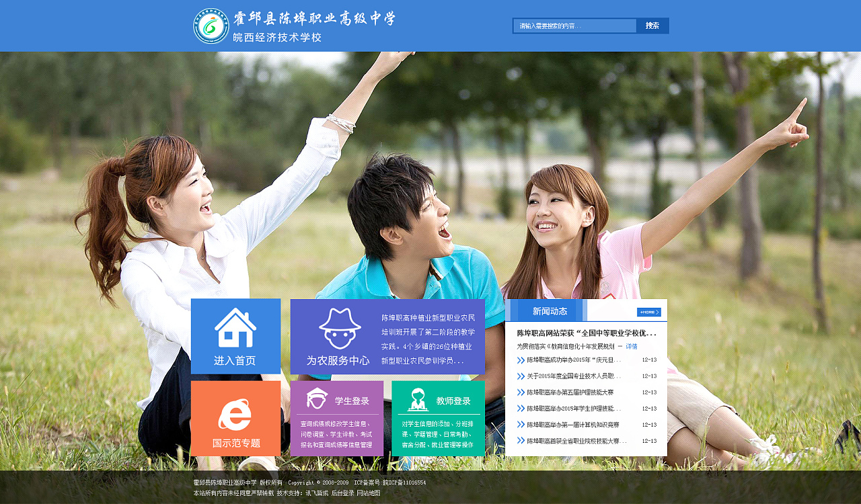Select the 新闻动态 tab heading
Image resolution: width=861 pixels, height=504 pixels.
pyautogui.click(x=550, y=311)
